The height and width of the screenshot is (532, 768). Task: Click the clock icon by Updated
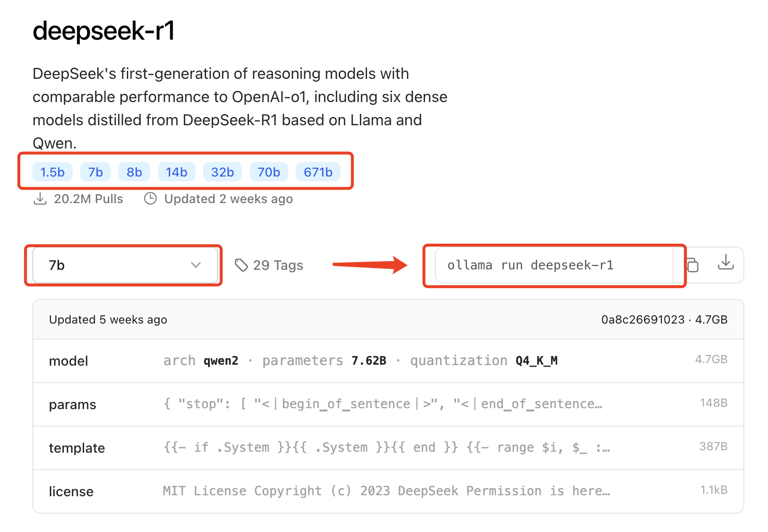(x=150, y=199)
